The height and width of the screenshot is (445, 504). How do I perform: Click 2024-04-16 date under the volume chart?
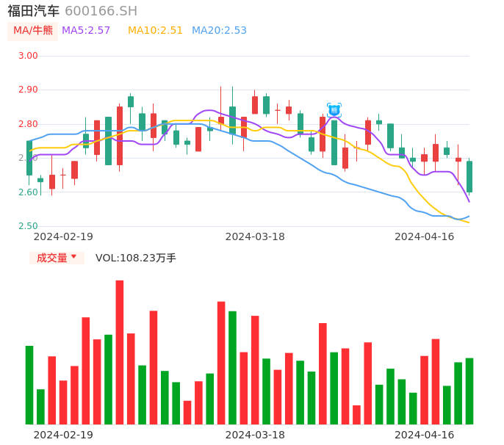tap(425, 435)
